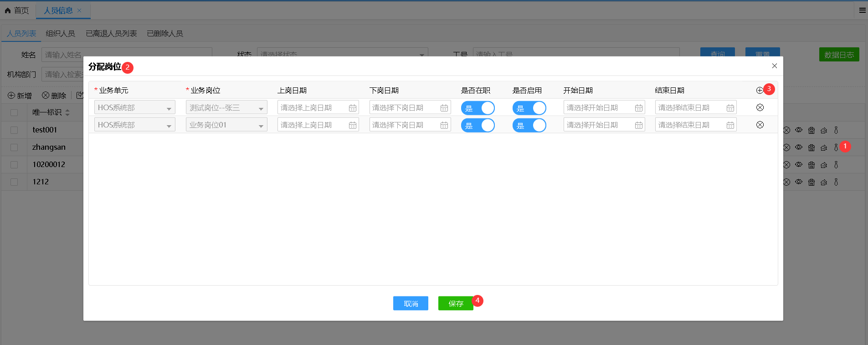The width and height of the screenshot is (868, 345).
Task: Expand 业务岗位 dropdown showing 测试岗位--张三
Action: tap(226, 108)
